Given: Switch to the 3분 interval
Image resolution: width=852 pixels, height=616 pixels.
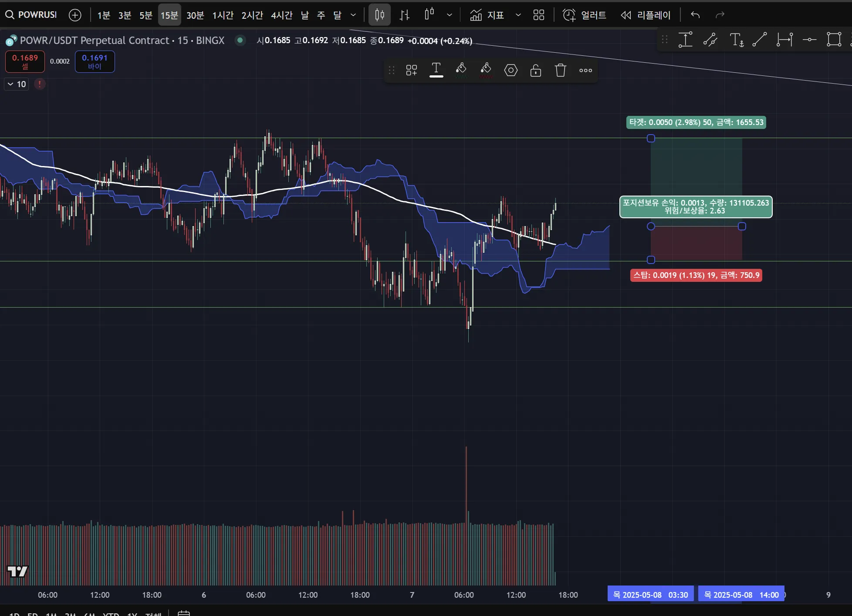Looking at the screenshot, I should [x=125, y=15].
